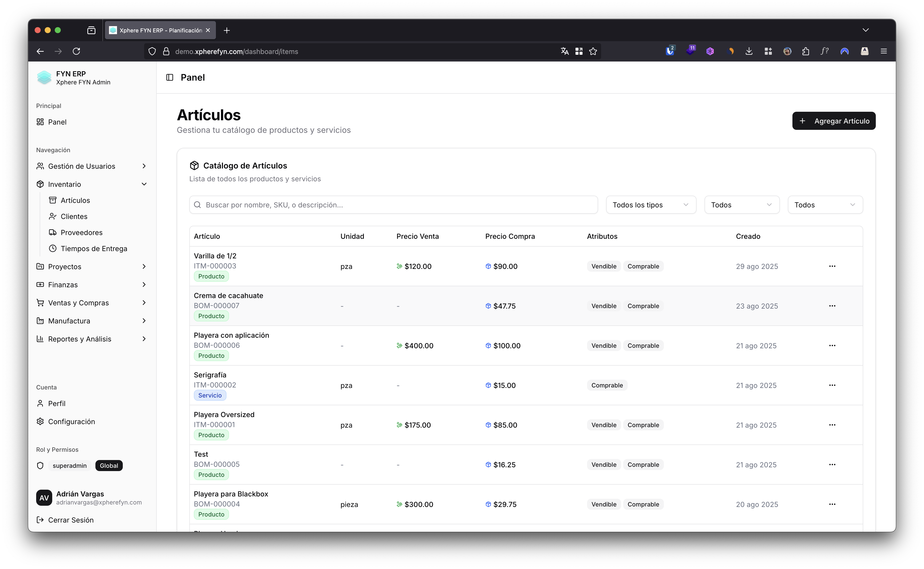
Task: Open the Todos los tipos dropdown
Action: click(651, 205)
